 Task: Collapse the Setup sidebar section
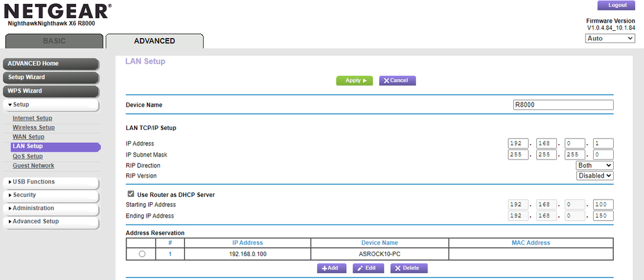tap(50, 104)
